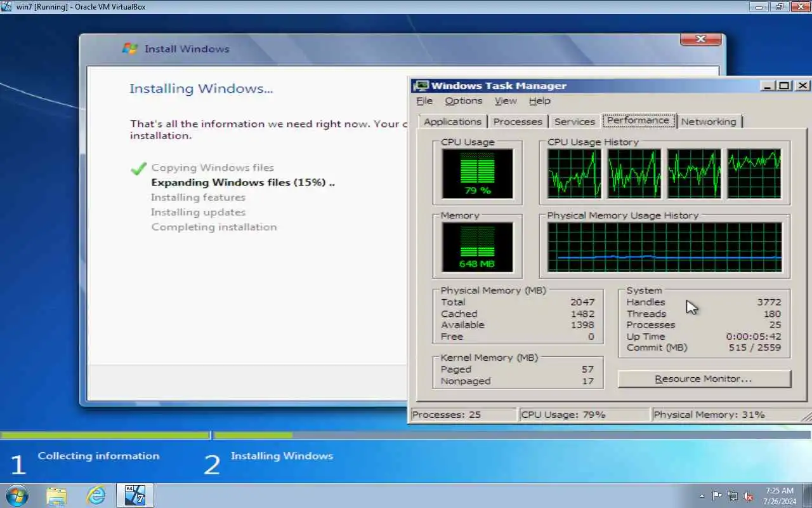Click the third CPU Usage History graph
This screenshot has width=812, height=508.
point(694,173)
